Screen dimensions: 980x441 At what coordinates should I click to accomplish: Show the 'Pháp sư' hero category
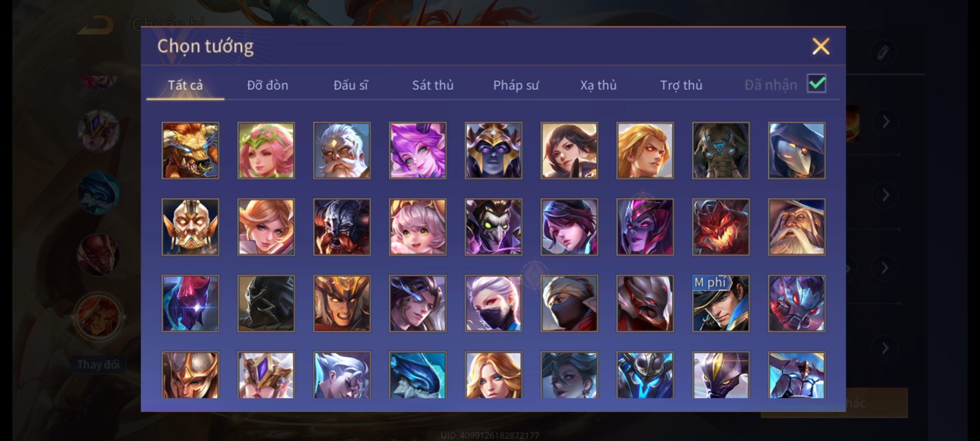coord(516,85)
